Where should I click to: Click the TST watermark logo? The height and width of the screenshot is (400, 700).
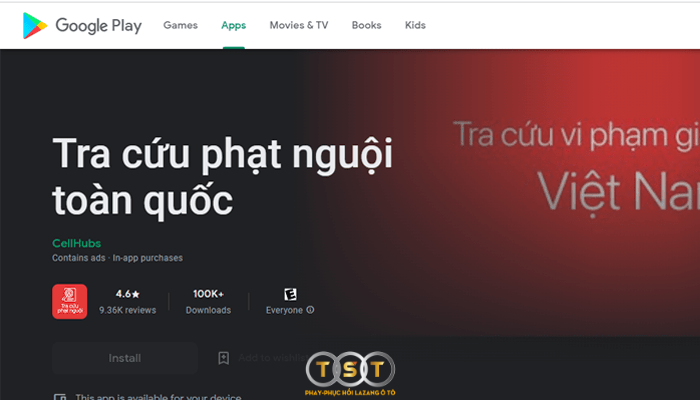350,371
